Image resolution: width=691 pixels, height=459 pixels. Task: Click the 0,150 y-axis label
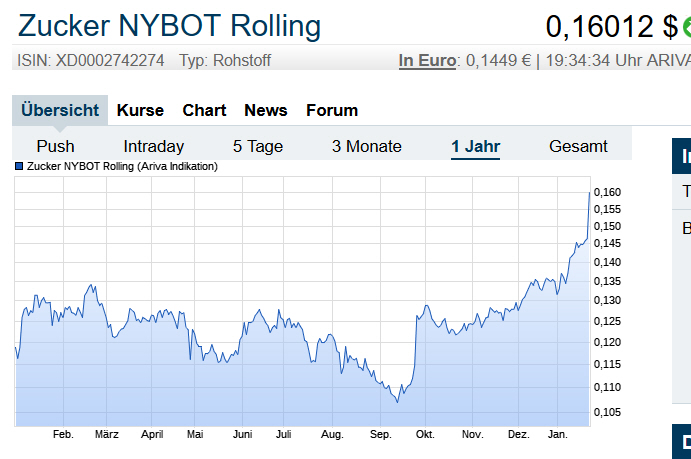tap(607, 226)
